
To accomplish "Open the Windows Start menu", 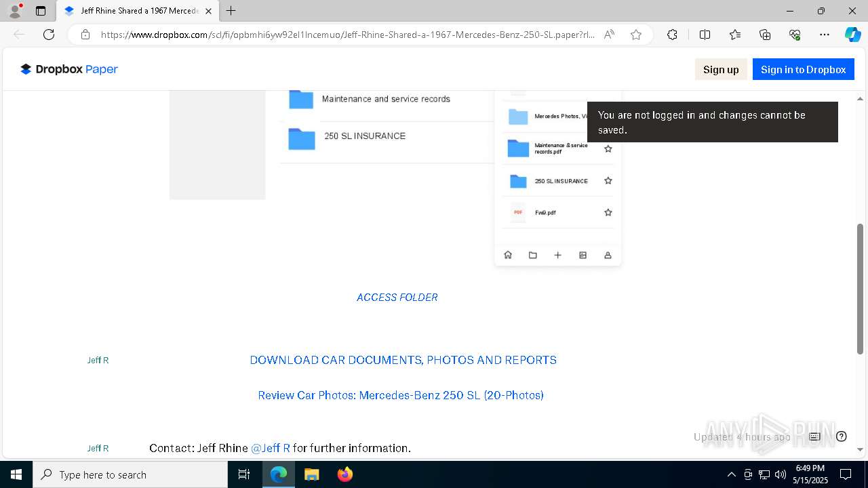I will pyautogui.click(x=16, y=474).
